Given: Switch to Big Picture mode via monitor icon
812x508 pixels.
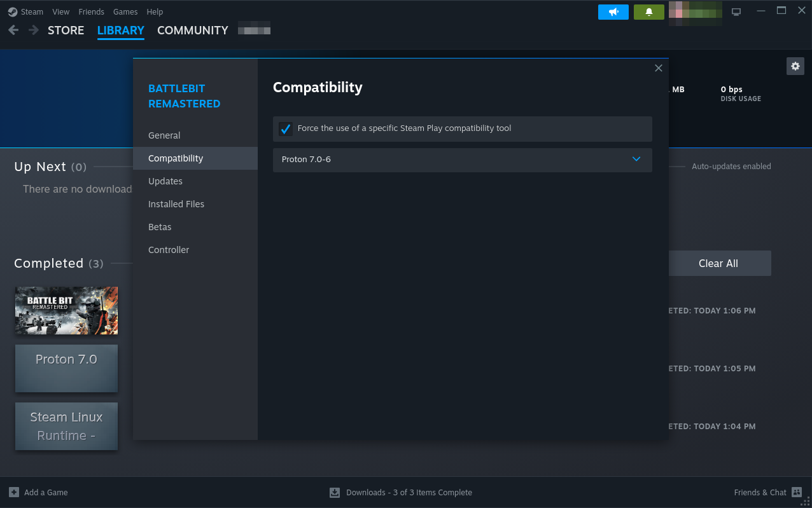Looking at the screenshot, I should 736,11.
